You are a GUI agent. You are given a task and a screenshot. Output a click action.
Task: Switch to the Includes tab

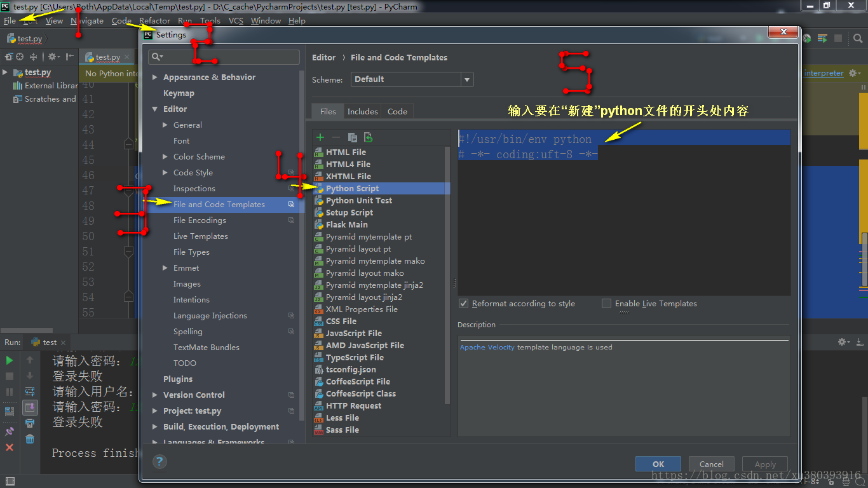[x=362, y=111]
